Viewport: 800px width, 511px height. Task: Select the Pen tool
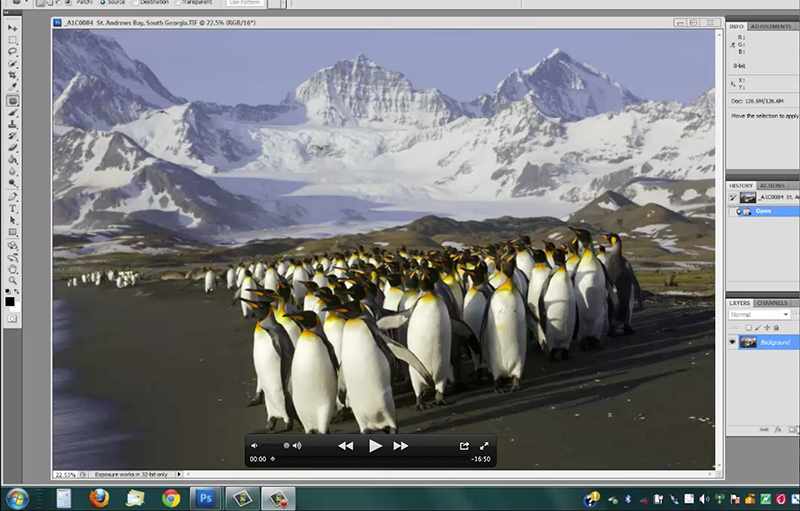(x=13, y=197)
